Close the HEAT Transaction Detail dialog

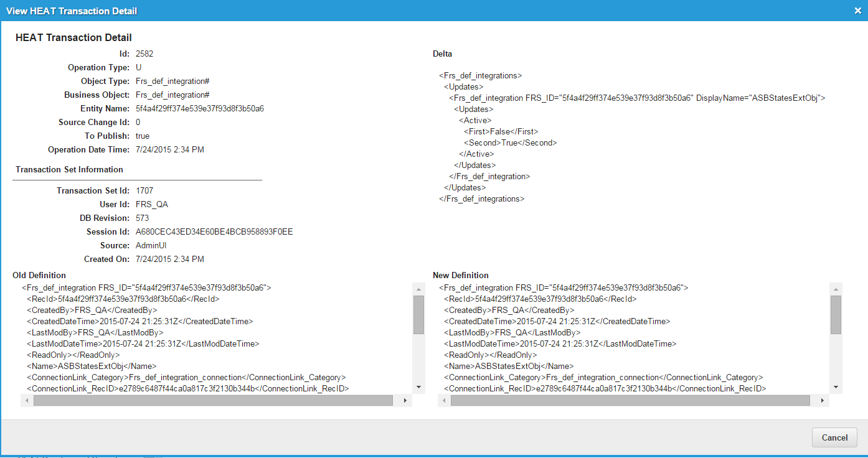coord(857,11)
